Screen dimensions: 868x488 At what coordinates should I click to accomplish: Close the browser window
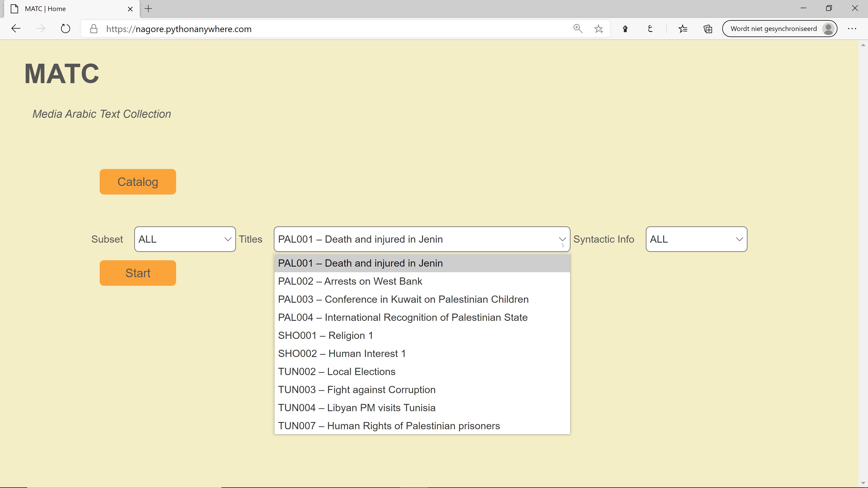click(855, 8)
